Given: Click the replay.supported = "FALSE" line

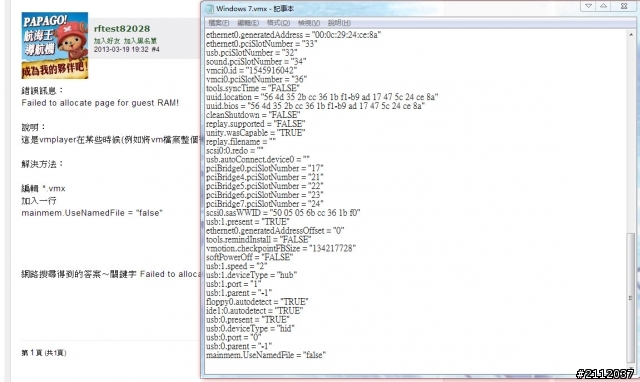Looking at the screenshot, I should pos(256,124).
